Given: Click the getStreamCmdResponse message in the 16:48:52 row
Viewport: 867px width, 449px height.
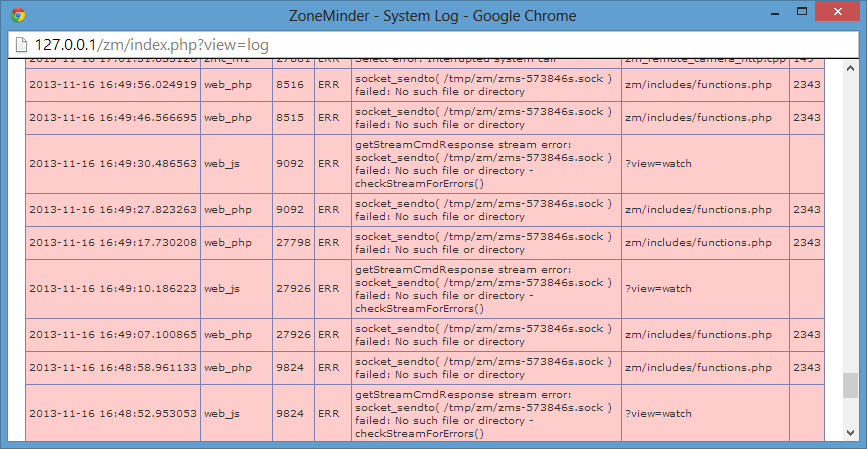Looking at the screenshot, I should [483, 414].
